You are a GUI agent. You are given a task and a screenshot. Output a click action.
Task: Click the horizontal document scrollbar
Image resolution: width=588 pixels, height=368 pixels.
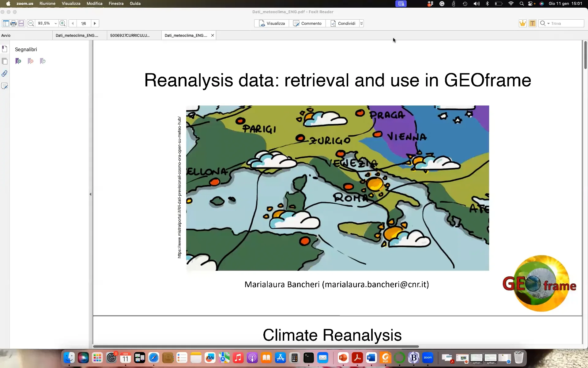pyautogui.click(x=256, y=347)
